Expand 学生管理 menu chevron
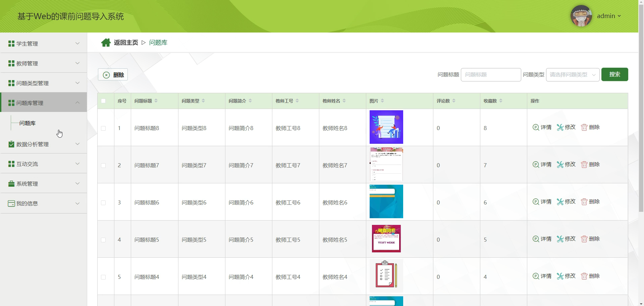Image resolution: width=644 pixels, height=306 pixels. [77, 43]
